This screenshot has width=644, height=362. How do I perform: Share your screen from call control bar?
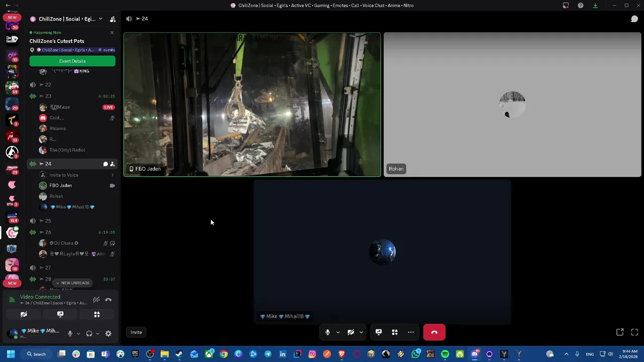point(378,332)
